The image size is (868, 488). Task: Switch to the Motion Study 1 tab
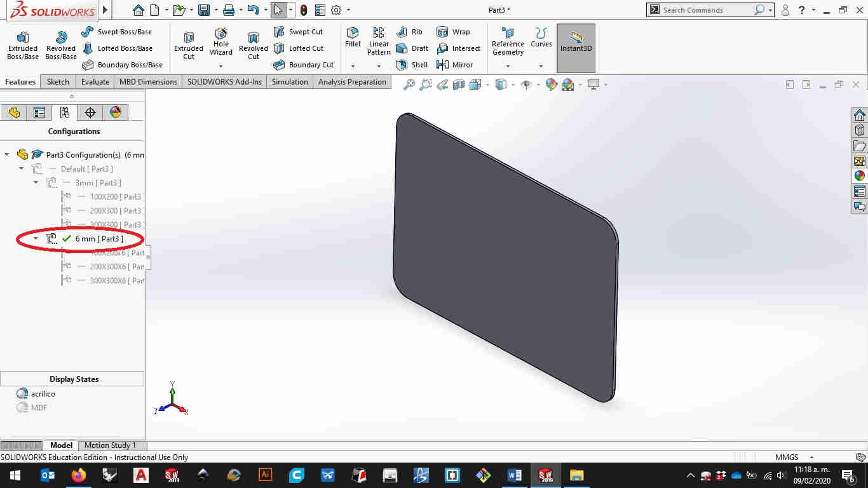pos(110,445)
